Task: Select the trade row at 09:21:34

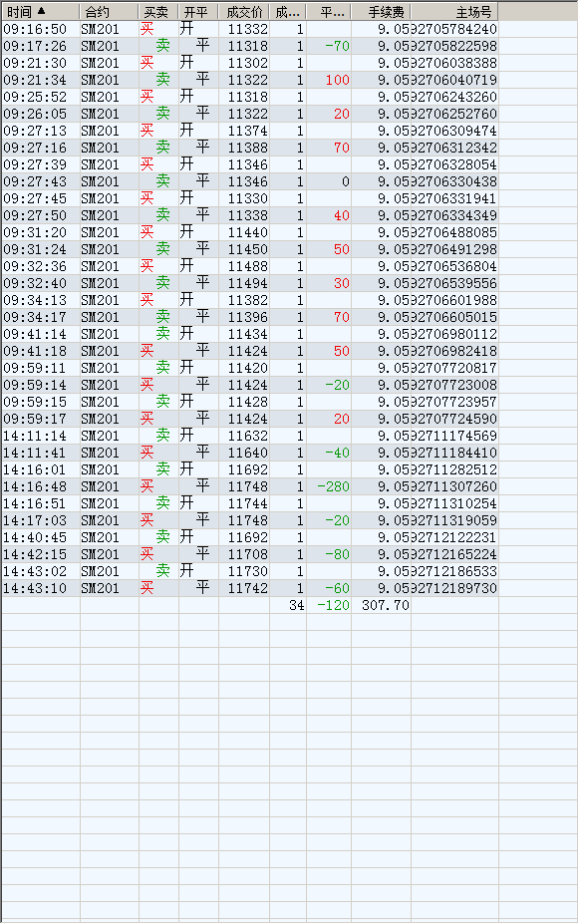Action: coord(250,80)
